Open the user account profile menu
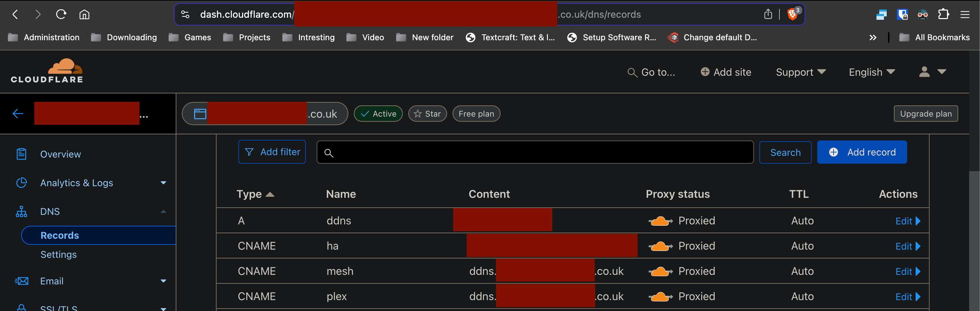The width and height of the screenshot is (980, 311). (932, 72)
